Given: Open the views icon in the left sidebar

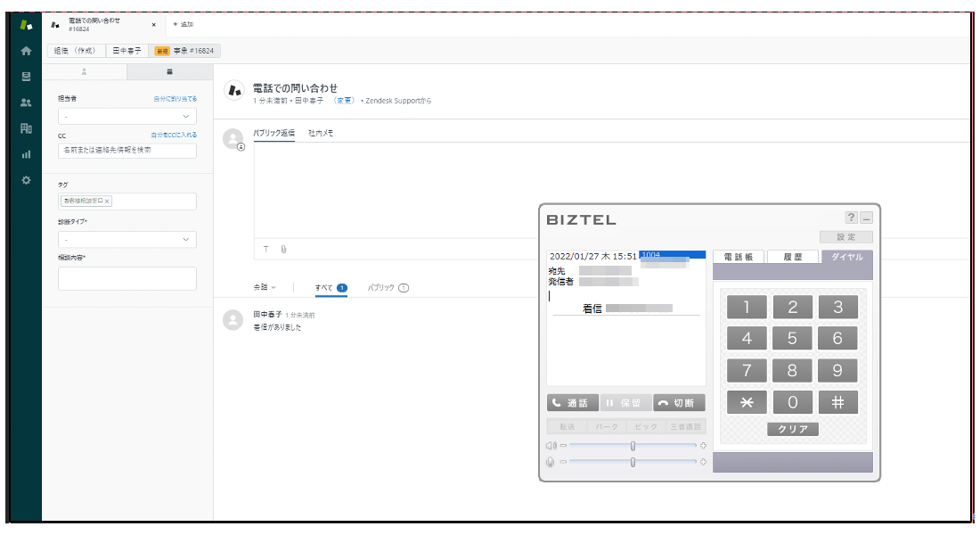Looking at the screenshot, I should coord(26,77).
